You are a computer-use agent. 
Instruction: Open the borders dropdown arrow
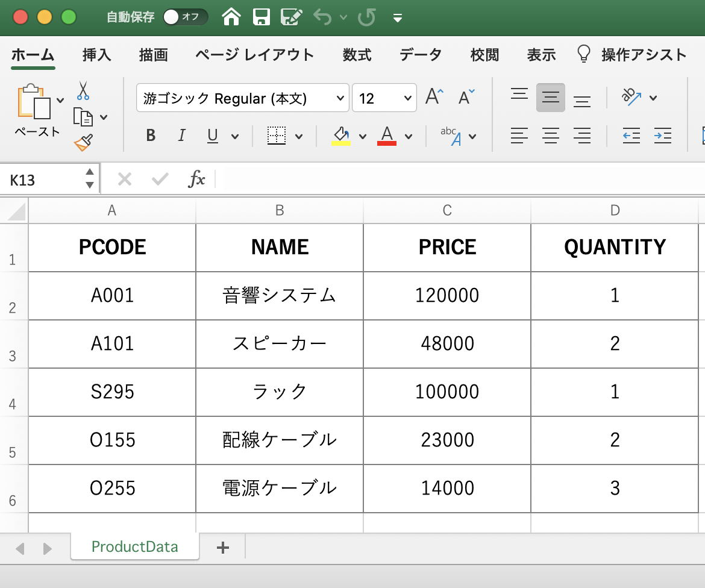(x=299, y=136)
